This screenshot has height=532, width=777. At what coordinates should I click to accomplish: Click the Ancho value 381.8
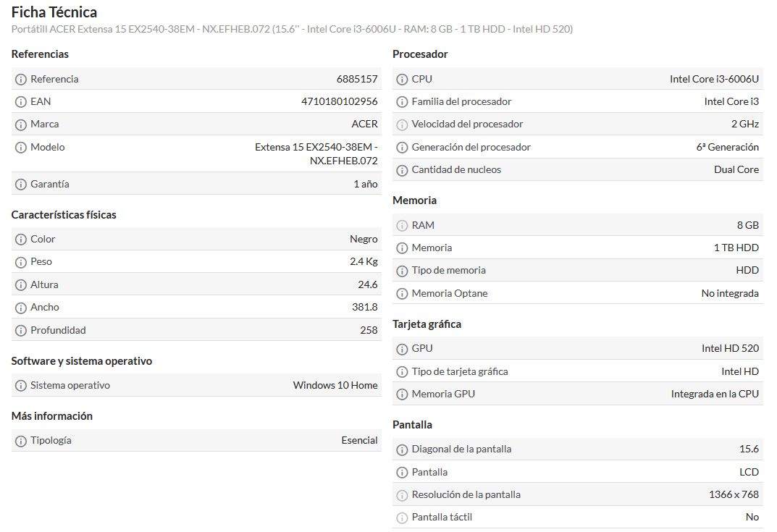click(x=365, y=307)
